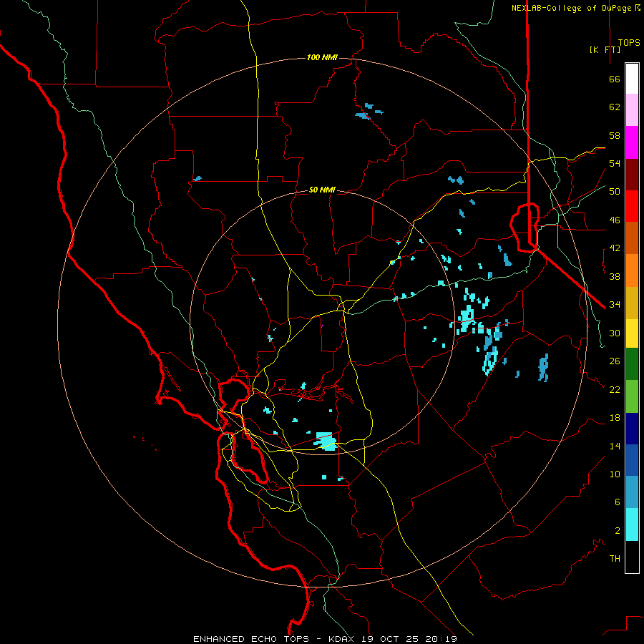Click the magenta legend swatch near 58
Image resolution: width=644 pixels, height=644 pixels.
(x=632, y=142)
